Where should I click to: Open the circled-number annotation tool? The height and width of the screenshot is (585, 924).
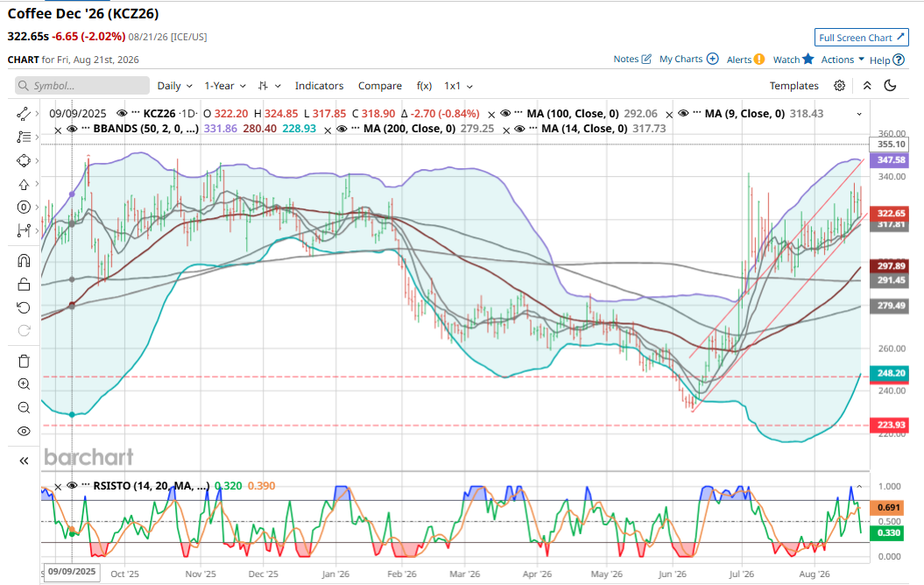tap(24, 208)
